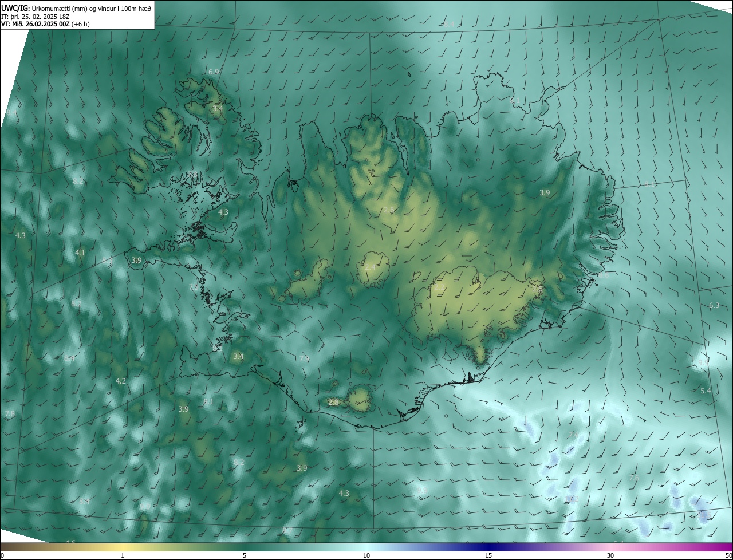The height and width of the screenshot is (560, 733).
Task: Click the valid time 'VT: Mið. 26.02.2025 00Z'
Action: [x=36, y=24]
